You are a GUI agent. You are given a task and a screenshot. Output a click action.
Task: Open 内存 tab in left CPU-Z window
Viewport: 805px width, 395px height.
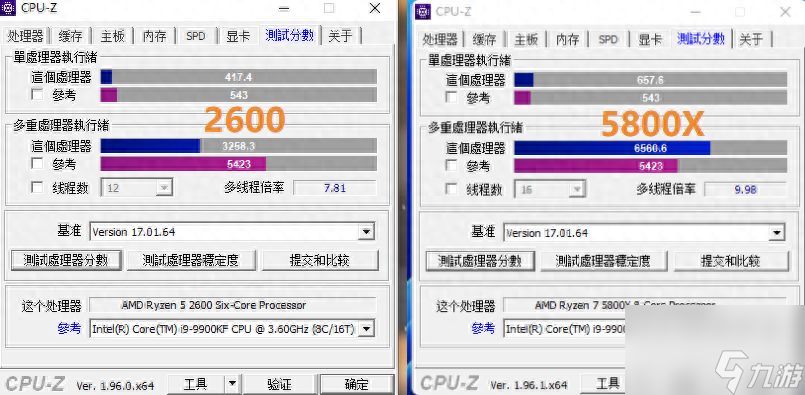click(155, 36)
